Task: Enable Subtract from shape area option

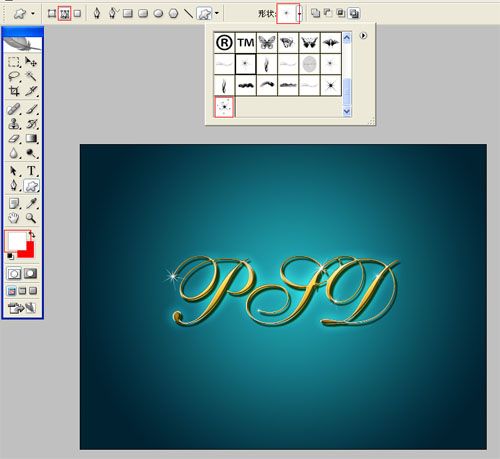Action: 328,13
